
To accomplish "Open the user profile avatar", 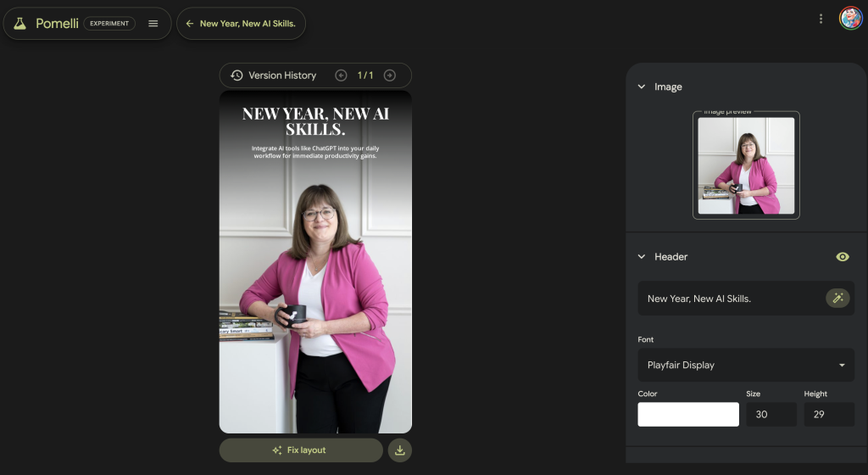I will point(850,19).
